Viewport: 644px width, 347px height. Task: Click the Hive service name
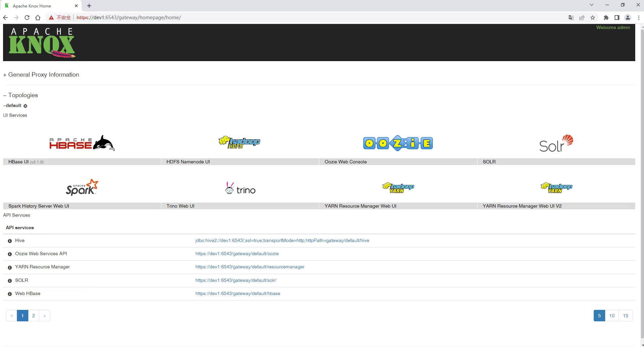point(20,241)
